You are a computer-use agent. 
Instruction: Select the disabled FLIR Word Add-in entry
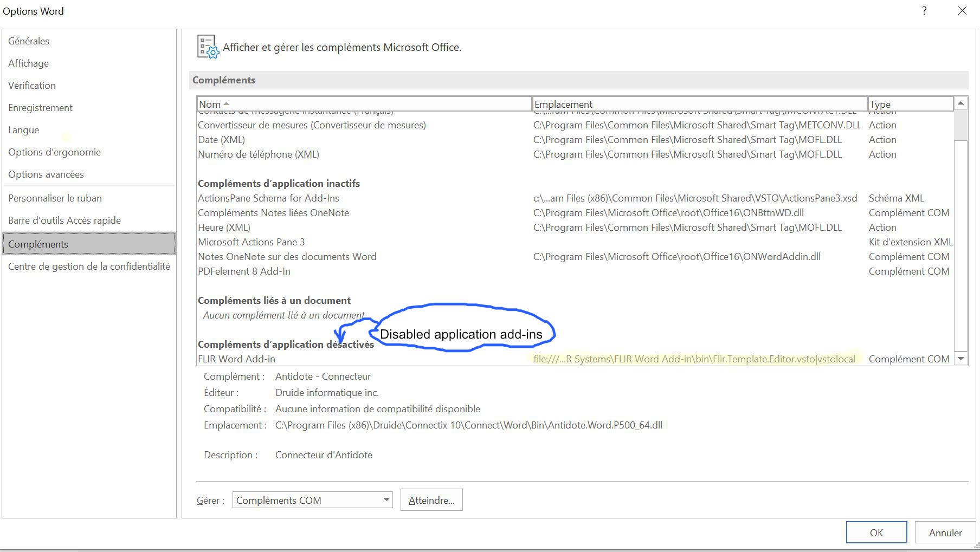click(x=236, y=359)
